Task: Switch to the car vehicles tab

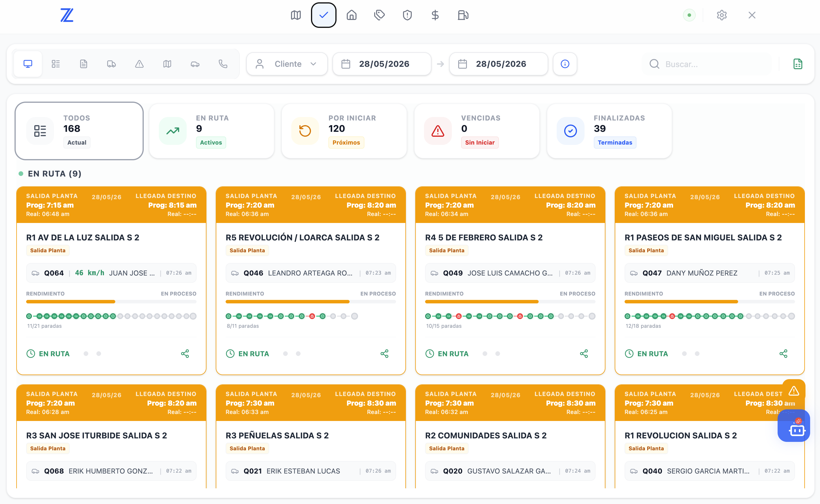Action: (x=195, y=64)
